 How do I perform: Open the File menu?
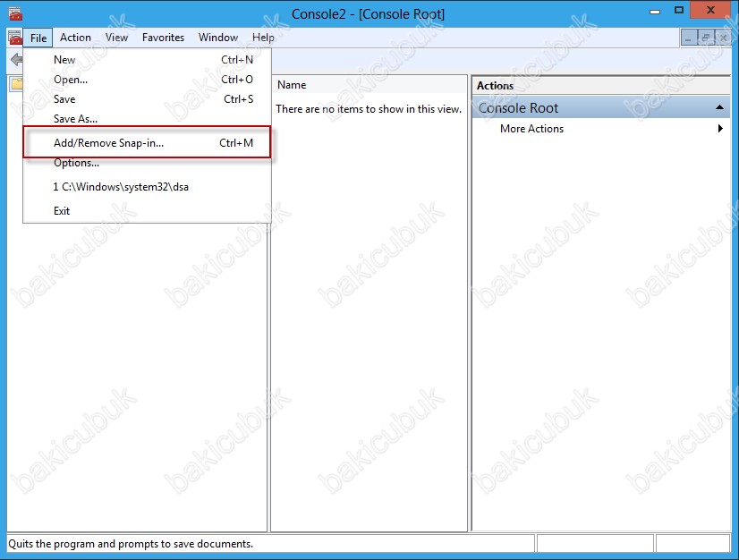point(38,38)
